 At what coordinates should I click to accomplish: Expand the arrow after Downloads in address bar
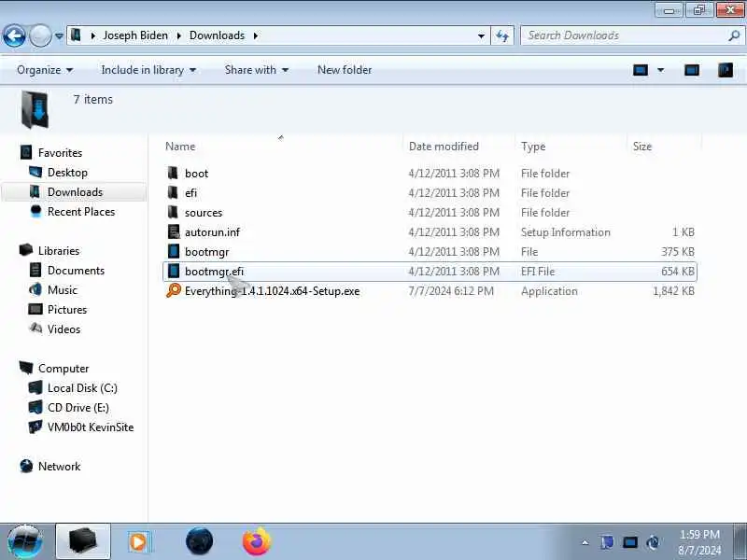(x=256, y=35)
